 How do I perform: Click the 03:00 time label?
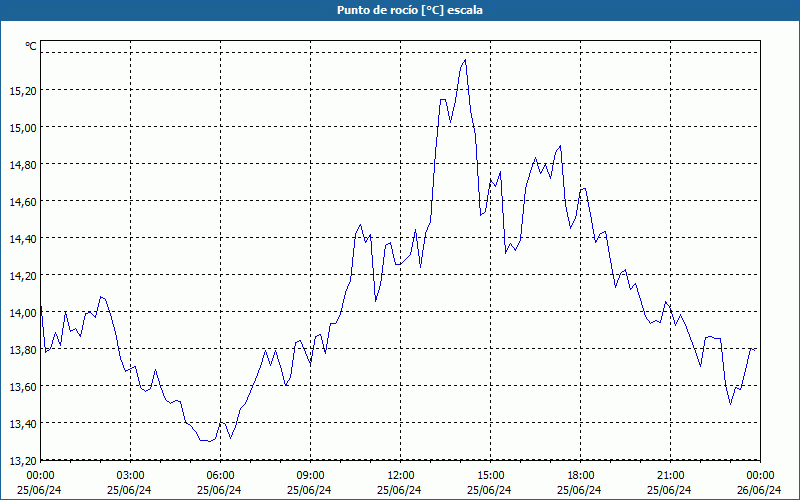tap(131, 475)
